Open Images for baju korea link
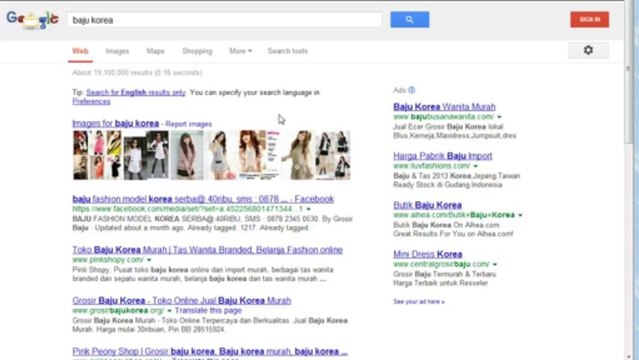Image resolution: width=639 pixels, height=360 pixels. pos(116,123)
